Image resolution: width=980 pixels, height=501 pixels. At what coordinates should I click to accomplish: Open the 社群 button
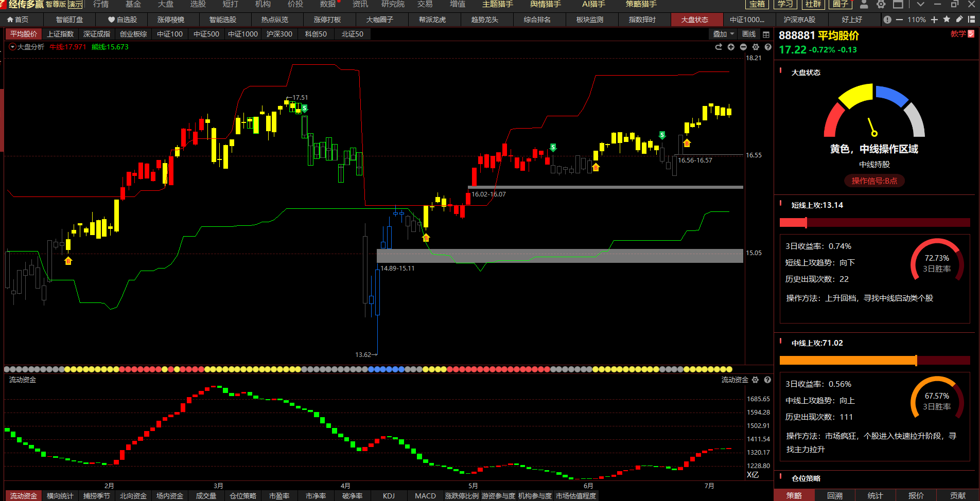tap(813, 4)
